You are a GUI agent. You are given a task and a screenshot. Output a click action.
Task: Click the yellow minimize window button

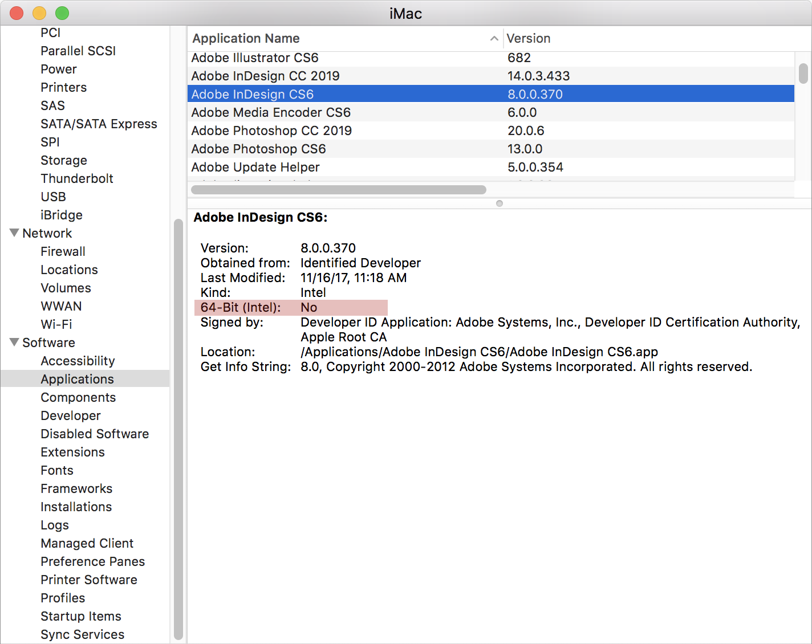click(39, 13)
